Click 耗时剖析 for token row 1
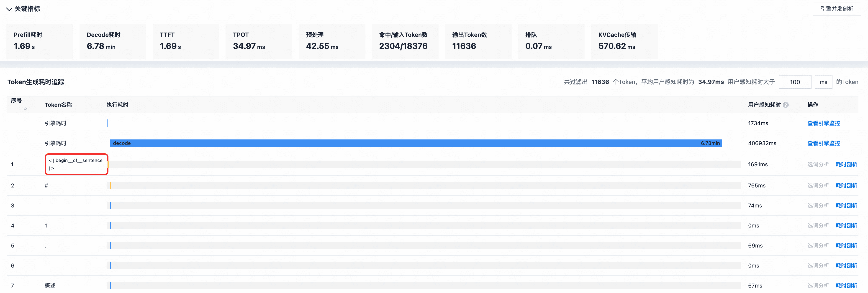Image resolution: width=868 pixels, height=293 pixels. tap(846, 164)
